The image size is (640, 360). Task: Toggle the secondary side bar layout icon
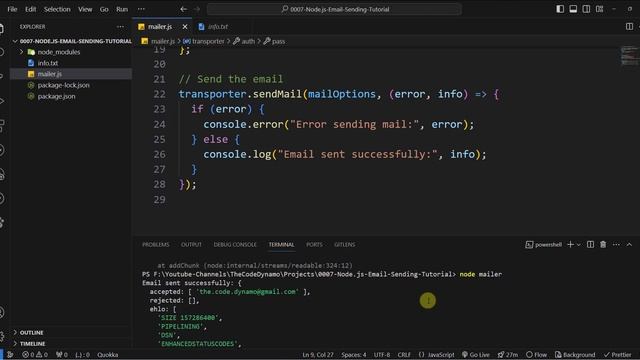(x=586, y=9)
